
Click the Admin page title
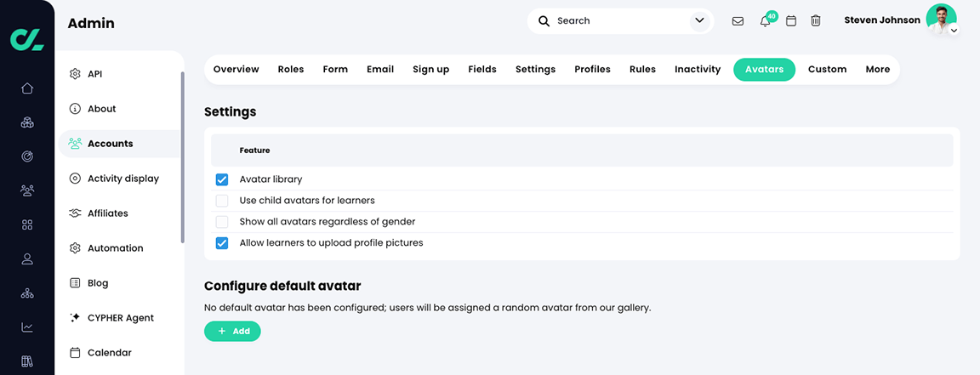(91, 24)
